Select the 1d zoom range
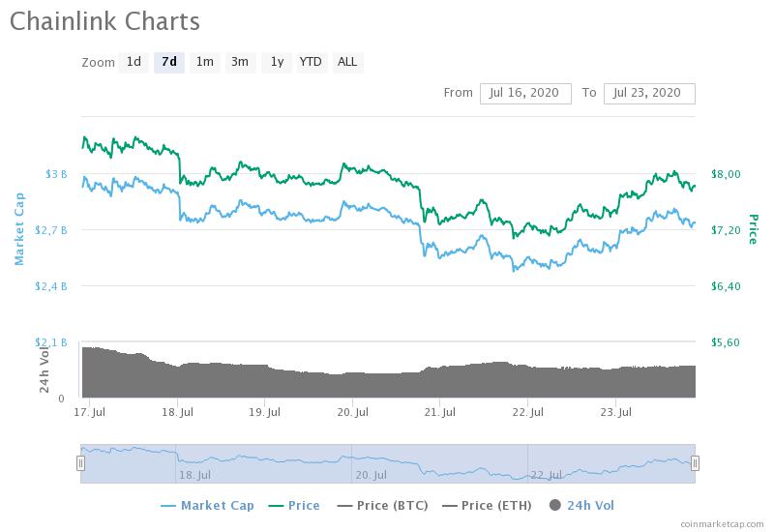 click(x=134, y=62)
